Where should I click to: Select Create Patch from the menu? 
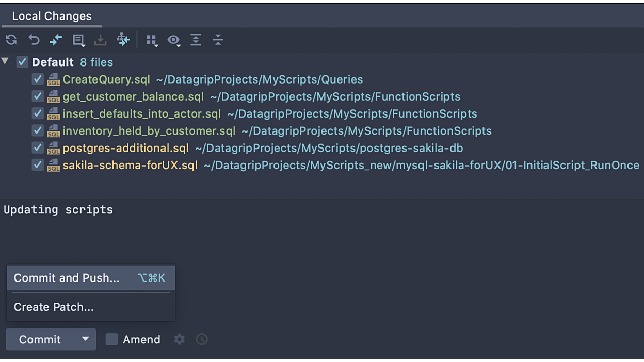click(x=53, y=307)
